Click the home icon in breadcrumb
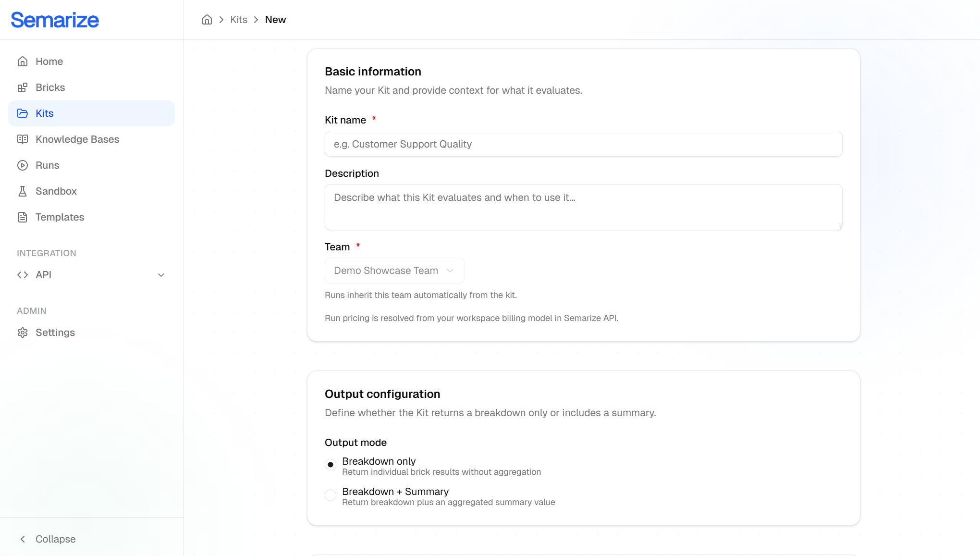The height and width of the screenshot is (556, 980). pos(207,20)
